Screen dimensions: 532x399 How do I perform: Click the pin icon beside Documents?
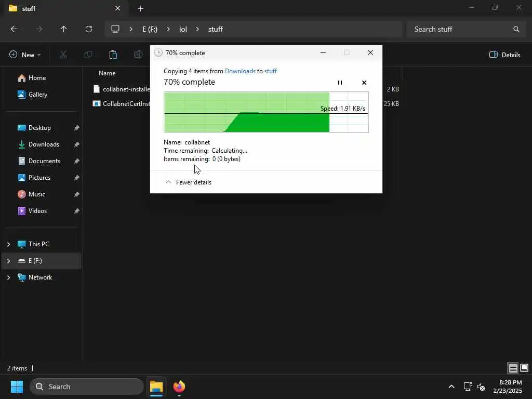[x=76, y=161]
